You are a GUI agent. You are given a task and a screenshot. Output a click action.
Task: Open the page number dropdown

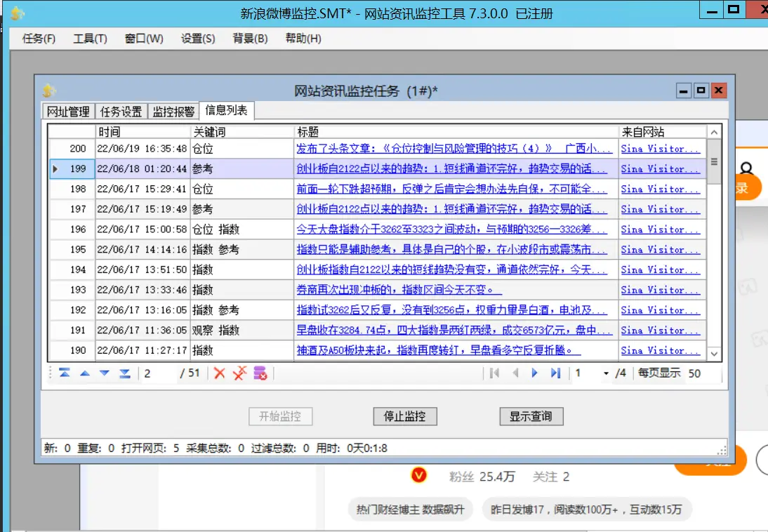coord(606,373)
